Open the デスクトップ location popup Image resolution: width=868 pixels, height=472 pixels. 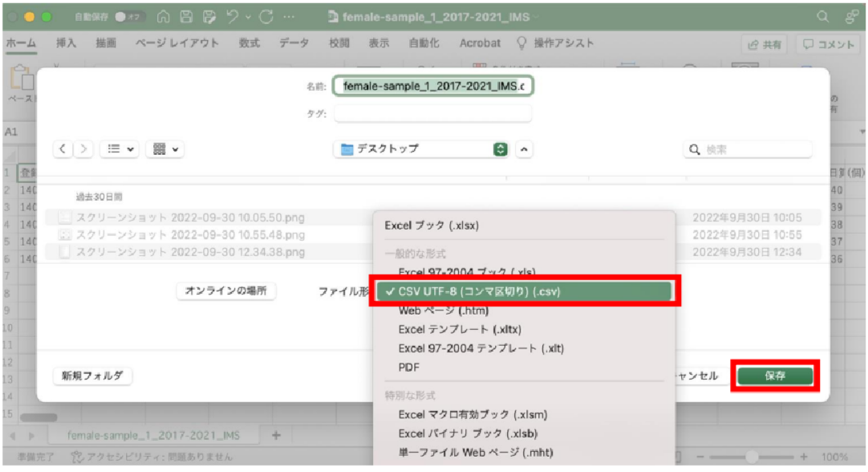422,149
